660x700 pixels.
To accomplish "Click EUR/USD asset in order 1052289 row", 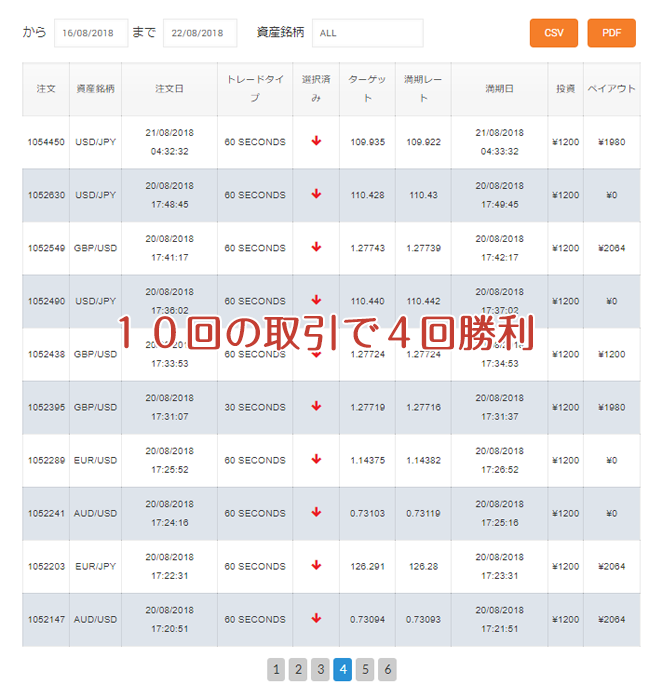I will [x=95, y=460].
